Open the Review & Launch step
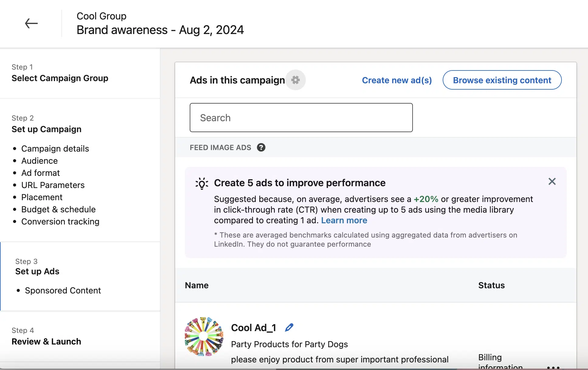588x370 pixels. (x=46, y=341)
